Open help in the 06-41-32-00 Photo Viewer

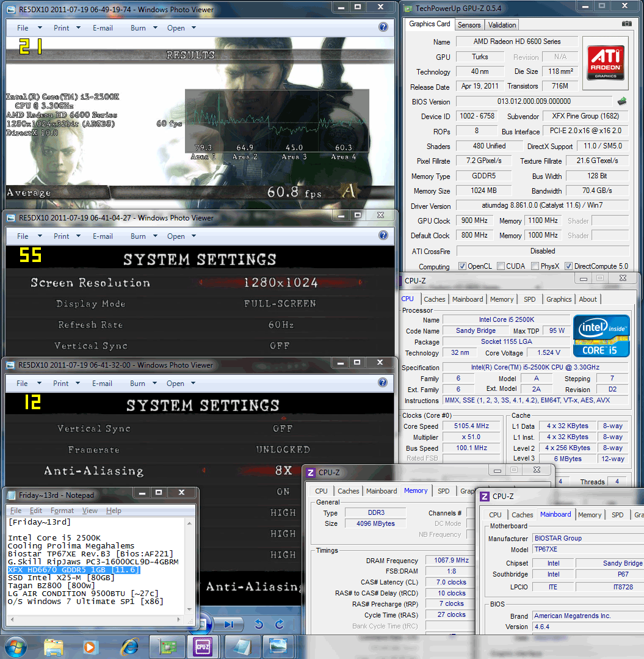[x=382, y=382]
